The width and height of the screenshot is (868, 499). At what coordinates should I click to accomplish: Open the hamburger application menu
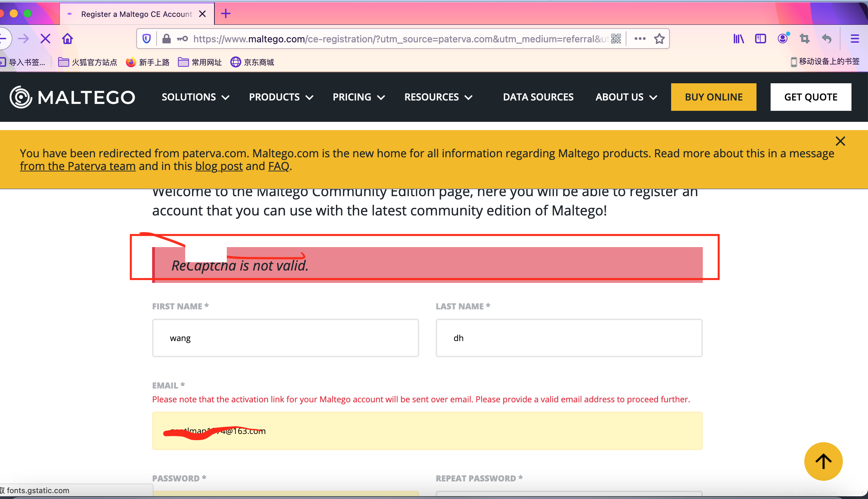(x=855, y=39)
